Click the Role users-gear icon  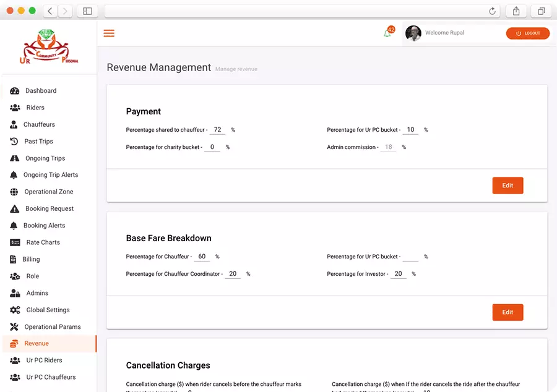pos(15,276)
